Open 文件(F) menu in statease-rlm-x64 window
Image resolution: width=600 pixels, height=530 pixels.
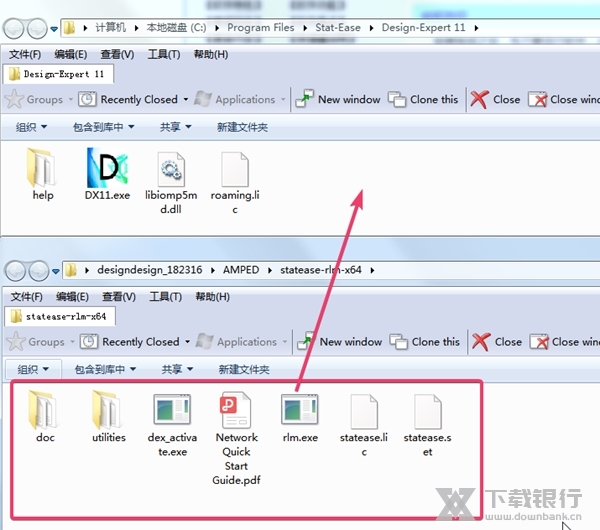coord(26,297)
